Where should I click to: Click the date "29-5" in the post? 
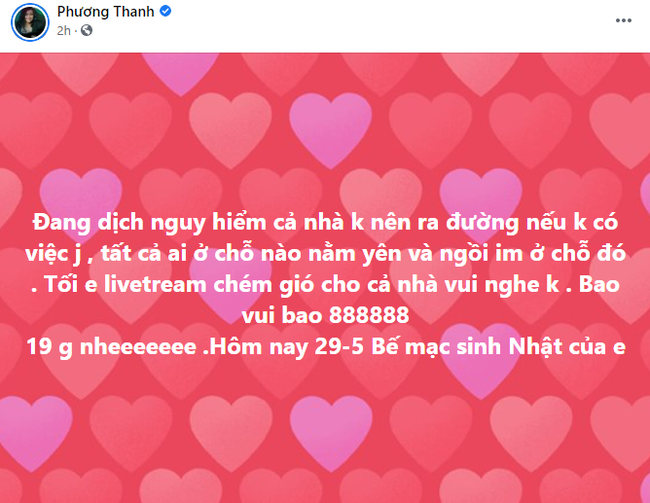pos(339,347)
